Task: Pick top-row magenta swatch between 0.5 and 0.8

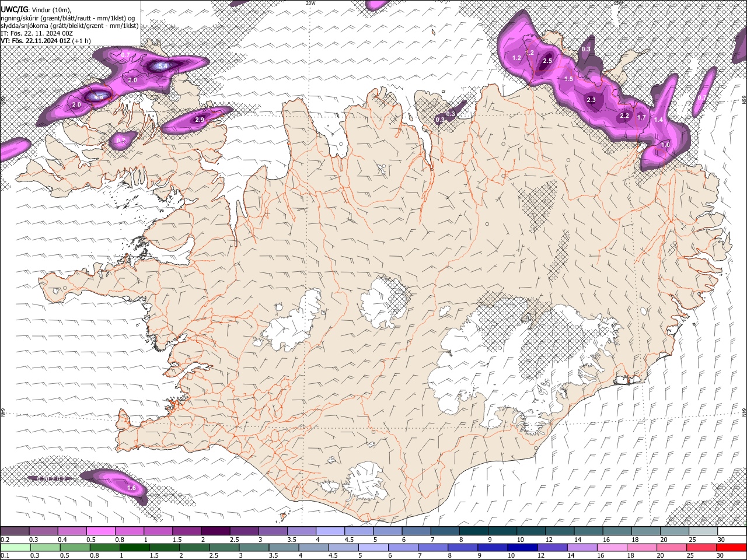Action: [100, 531]
